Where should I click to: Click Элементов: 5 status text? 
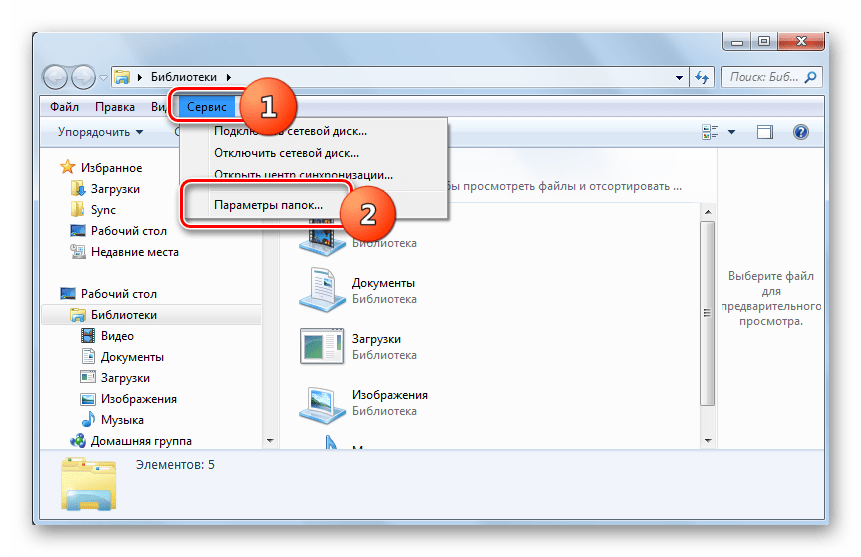pos(175,465)
